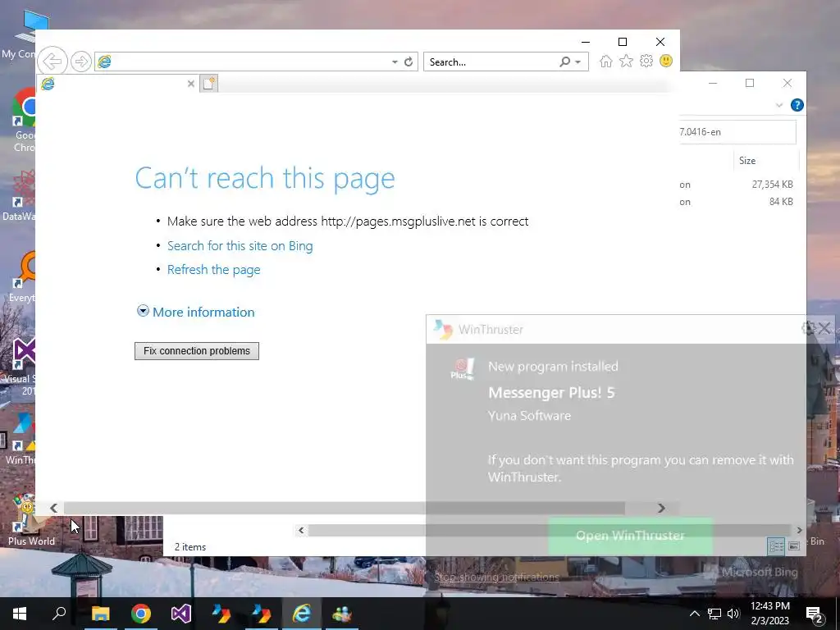
Task: Click the Internet Explorer forward arrow
Action: pyautogui.click(x=81, y=62)
